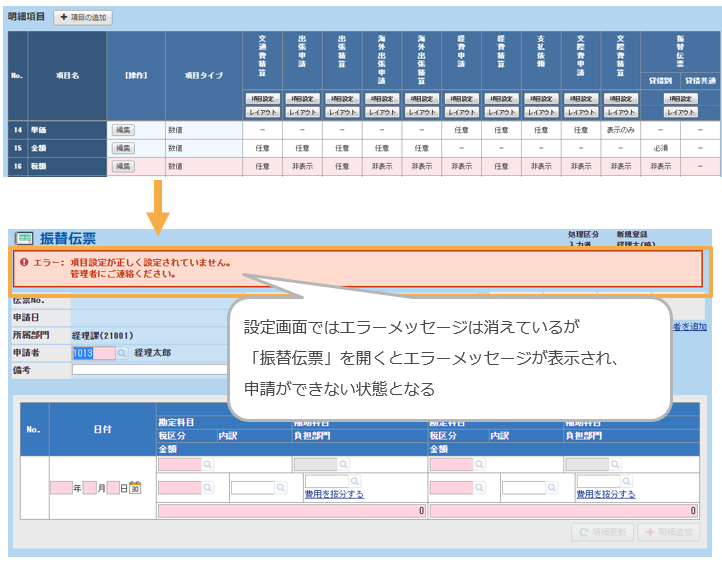
Task: Click the 明細追加 button
Action: coord(670,533)
